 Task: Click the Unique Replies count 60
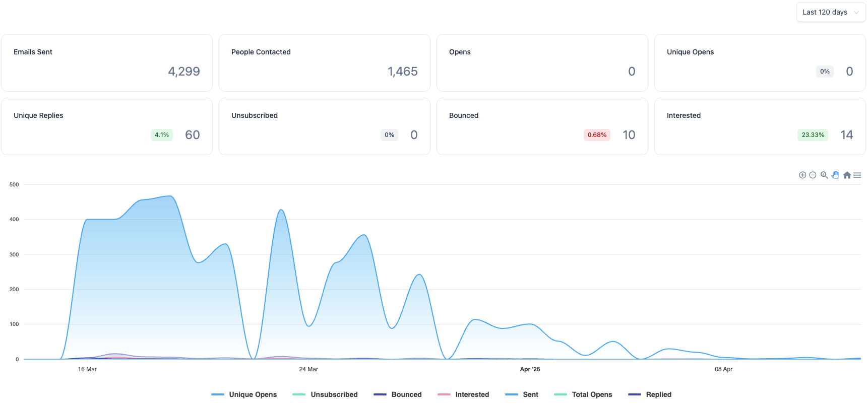click(193, 135)
